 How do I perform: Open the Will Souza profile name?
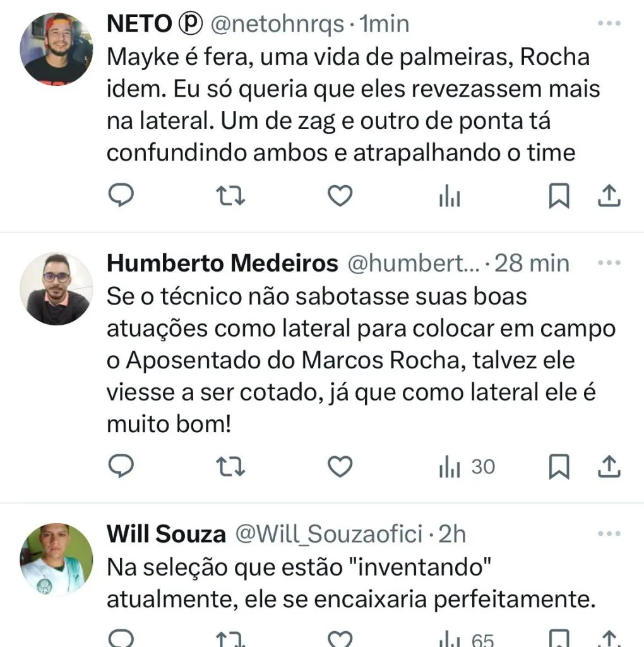(x=166, y=535)
